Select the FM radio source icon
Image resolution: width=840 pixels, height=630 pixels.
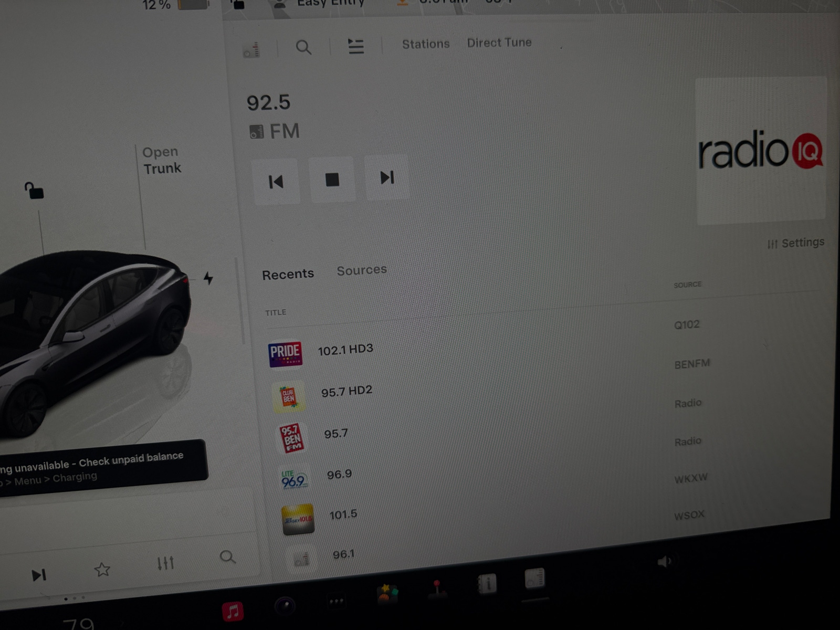(x=252, y=50)
